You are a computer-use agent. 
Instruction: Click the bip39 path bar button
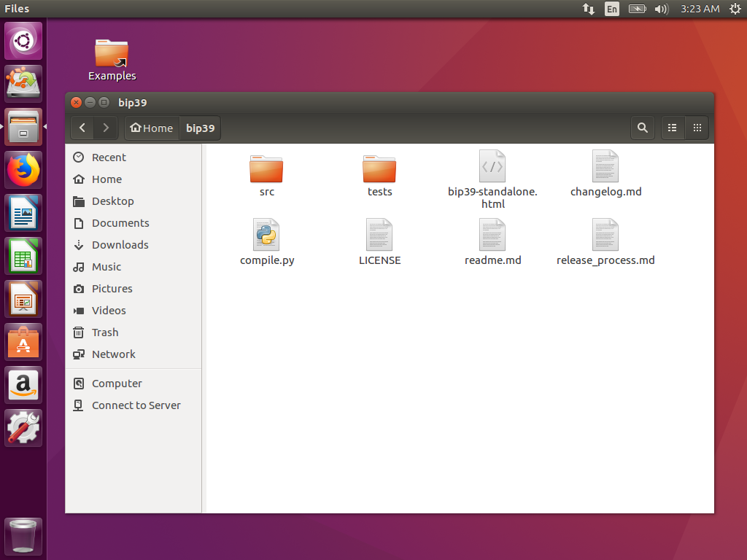click(200, 128)
